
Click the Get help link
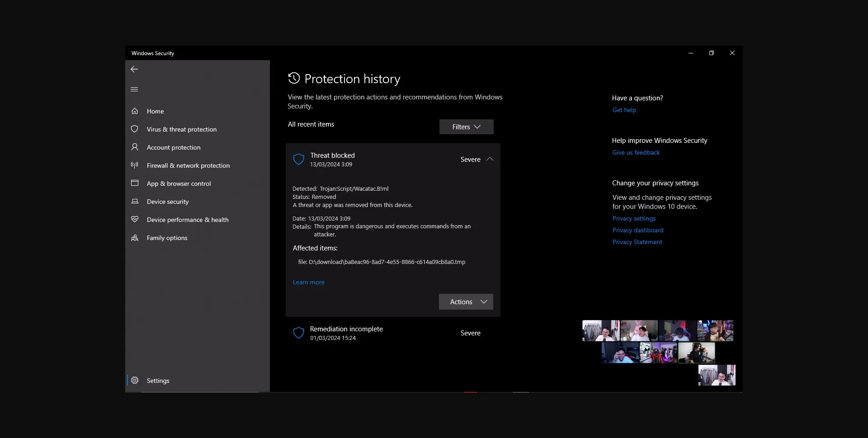624,110
